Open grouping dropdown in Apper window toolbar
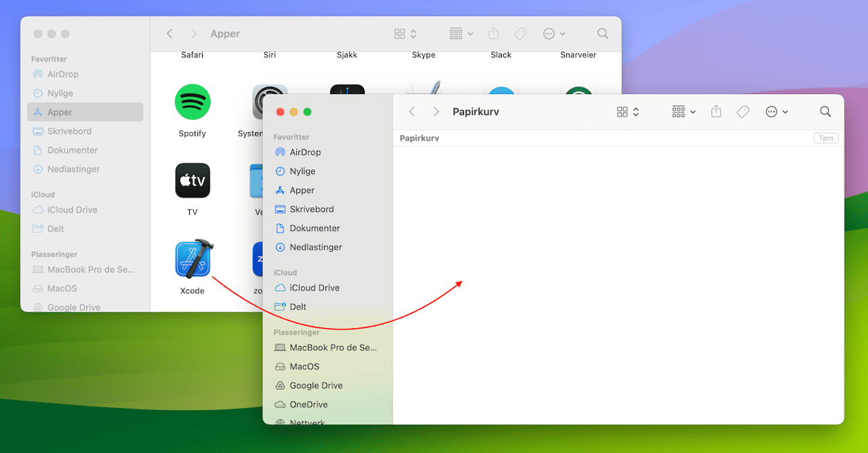This screenshot has height=453, width=868. (461, 34)
